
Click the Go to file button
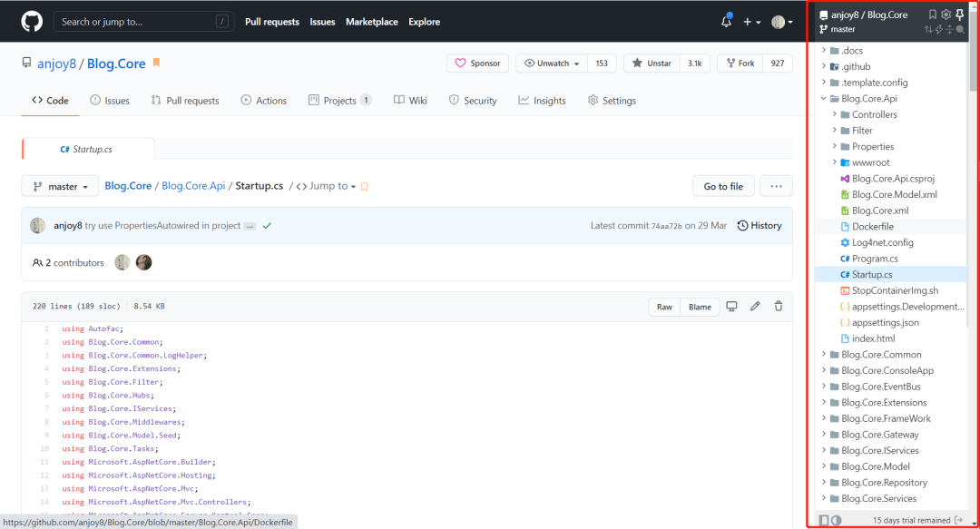coord(723,185)
